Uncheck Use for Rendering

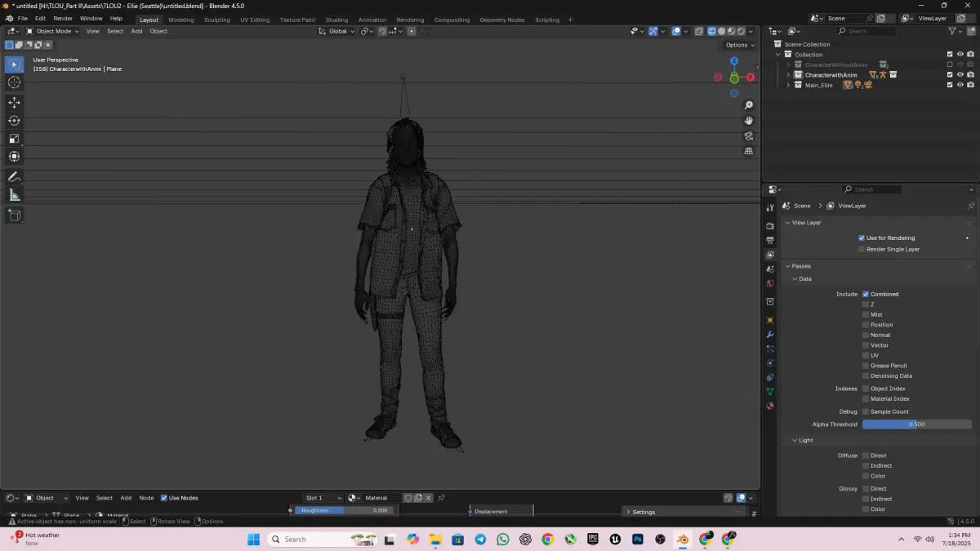pos(862,238)
